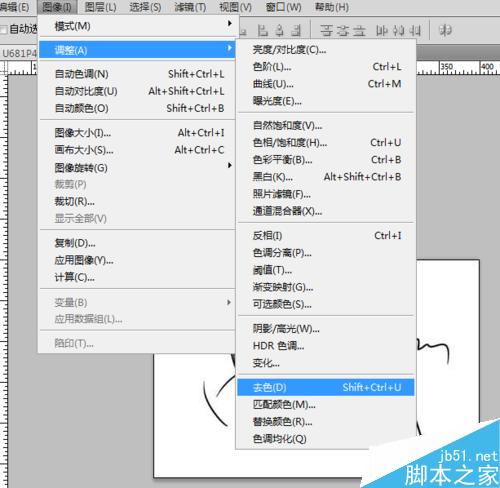Choose 应用图像(Y)... menu entry
The image size is (500, 488).
click(x=137, y=260)
